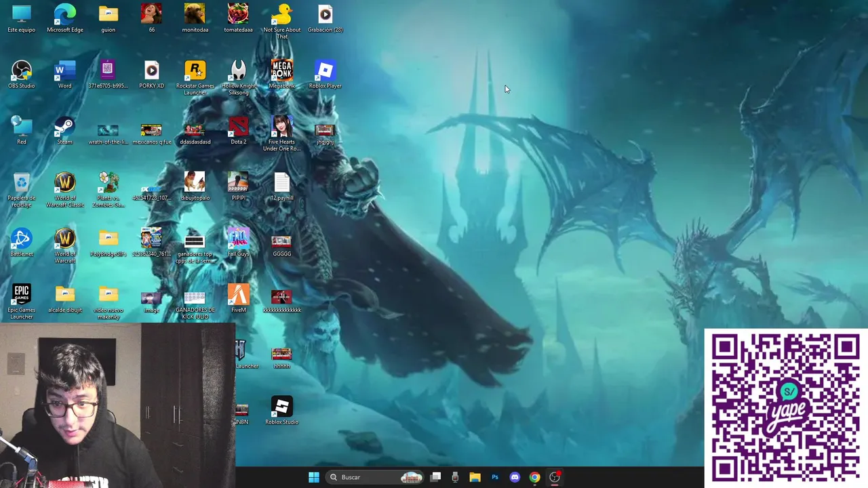Select the 525362340_761 image file
This screenshot has width=868, height=488.
151,243
